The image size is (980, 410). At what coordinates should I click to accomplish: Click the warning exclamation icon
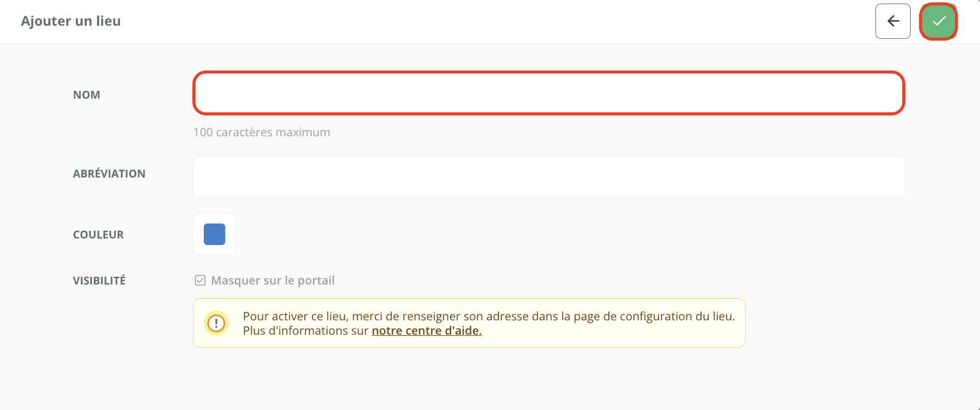coord(216,323)
